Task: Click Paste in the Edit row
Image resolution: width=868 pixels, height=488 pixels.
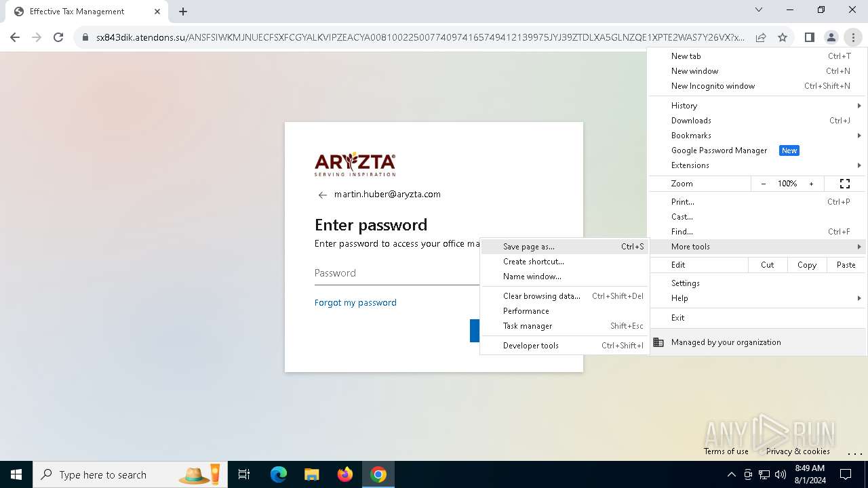Action: tap(846, 265)
